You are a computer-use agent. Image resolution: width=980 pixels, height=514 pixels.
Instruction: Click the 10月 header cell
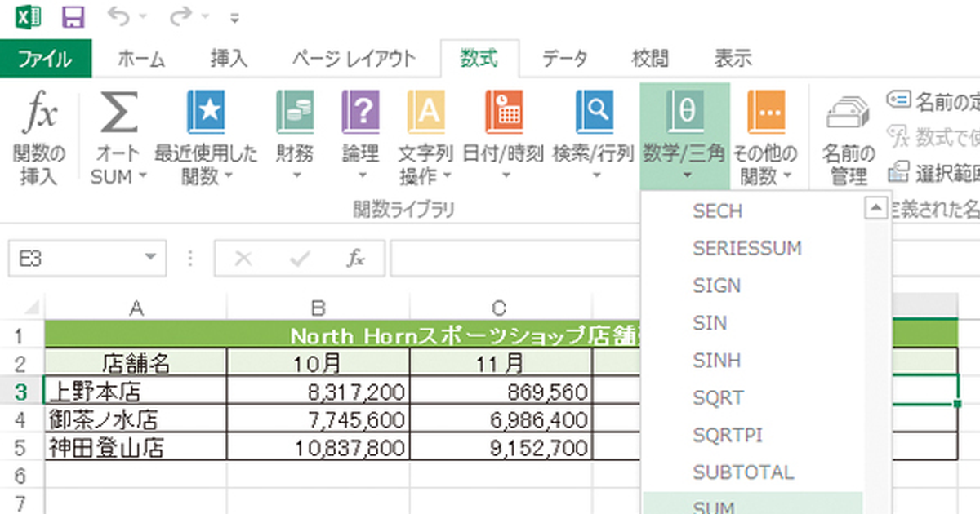318,363
